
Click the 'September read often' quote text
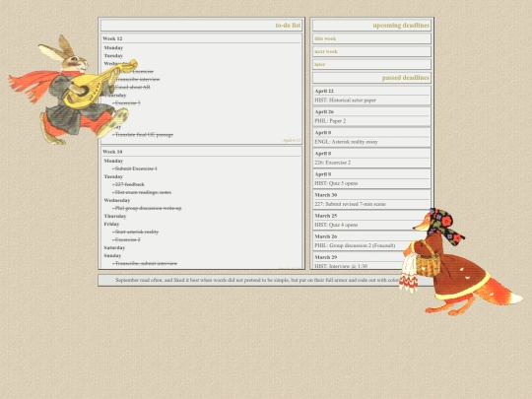[x=258, y=280]
